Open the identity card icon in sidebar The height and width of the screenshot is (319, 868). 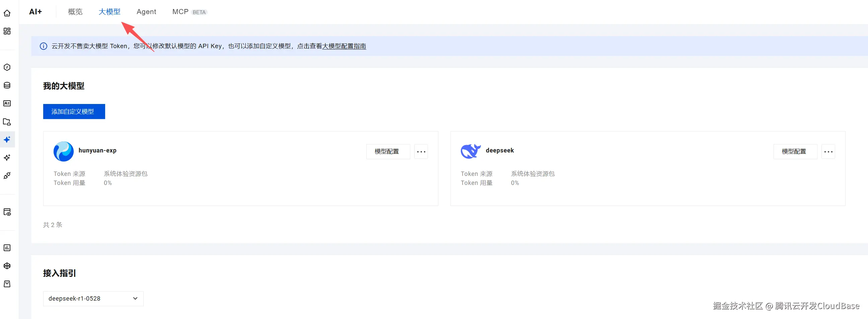7,103
